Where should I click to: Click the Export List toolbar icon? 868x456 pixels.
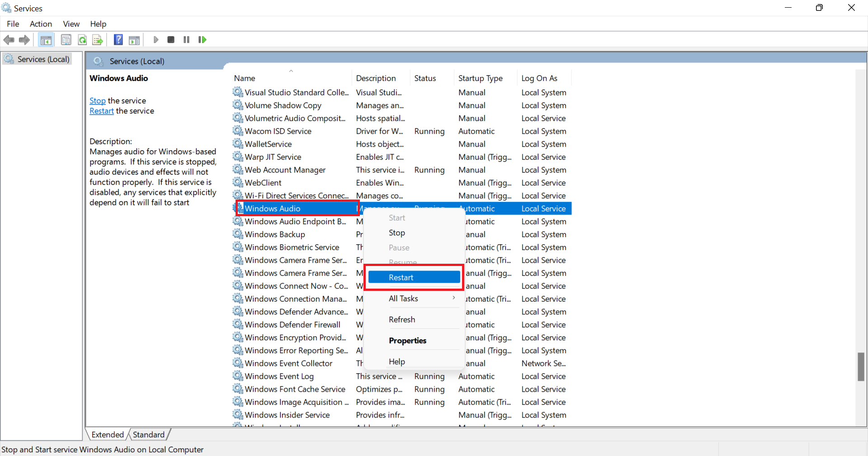tap(98, 40)
